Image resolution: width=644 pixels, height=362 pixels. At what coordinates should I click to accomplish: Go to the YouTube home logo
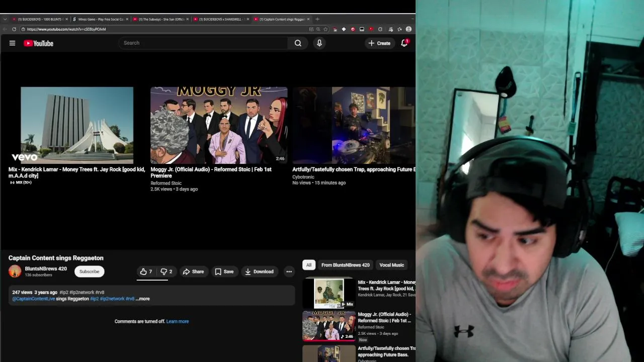point(38,43)
